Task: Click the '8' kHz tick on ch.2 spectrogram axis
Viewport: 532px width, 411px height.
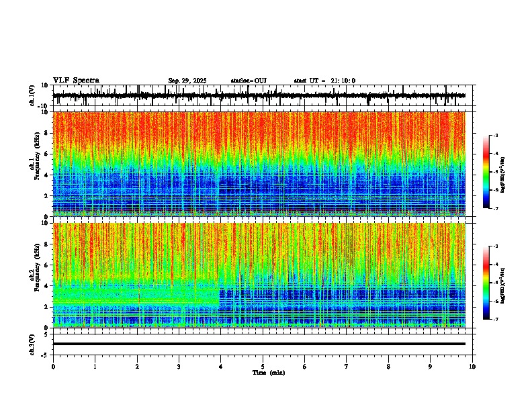Action: pos(46,244)
